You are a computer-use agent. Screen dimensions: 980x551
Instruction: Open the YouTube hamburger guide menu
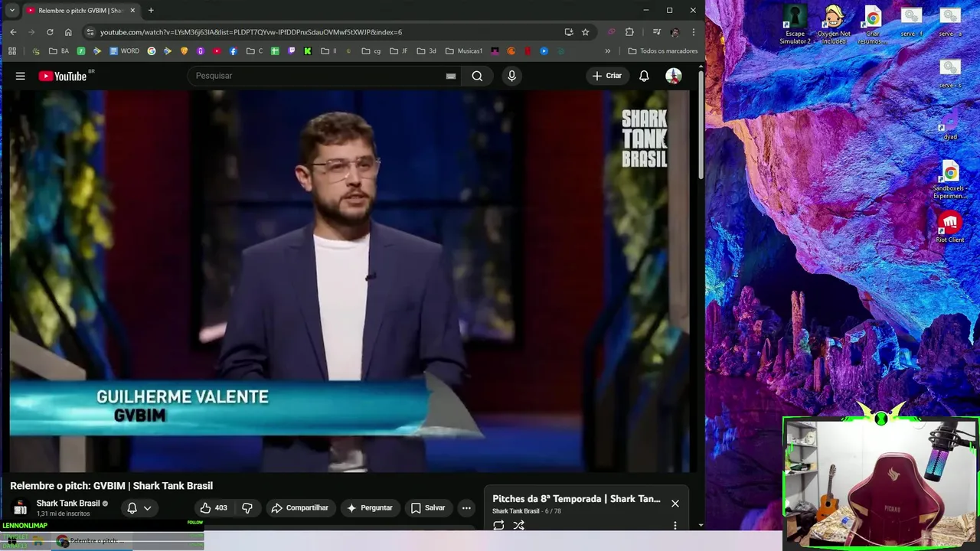[21, 76]
